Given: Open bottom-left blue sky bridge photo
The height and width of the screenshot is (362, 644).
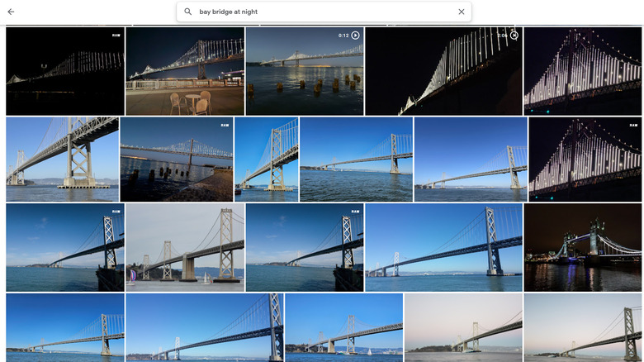Looking at the screenshot, I should (64, 326).
